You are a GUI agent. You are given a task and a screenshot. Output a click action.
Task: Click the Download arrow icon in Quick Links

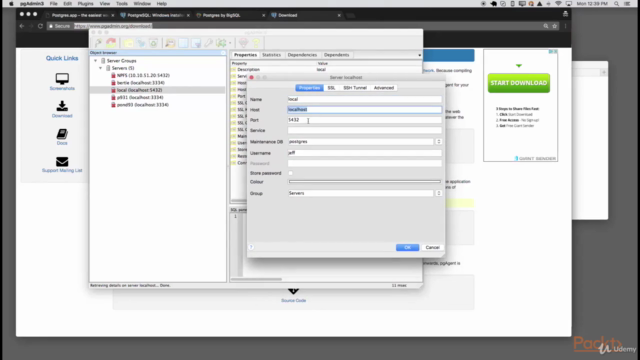point(62,106)
